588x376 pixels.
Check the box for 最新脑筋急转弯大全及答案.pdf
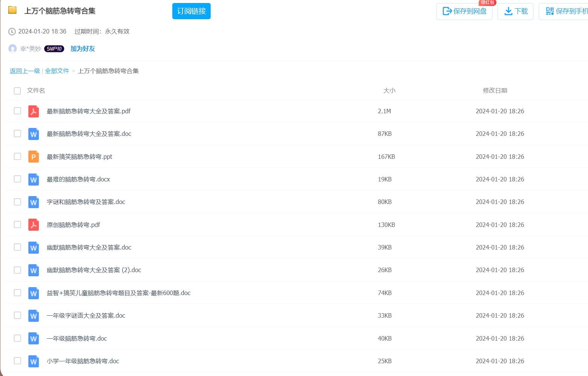17,111
